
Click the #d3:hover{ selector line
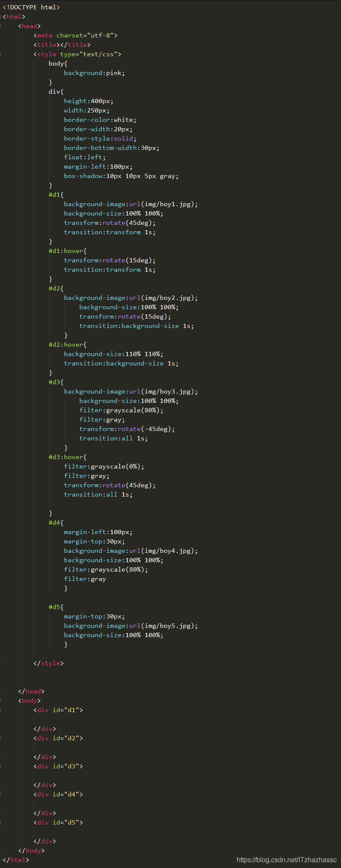click(x=67, y=457)
